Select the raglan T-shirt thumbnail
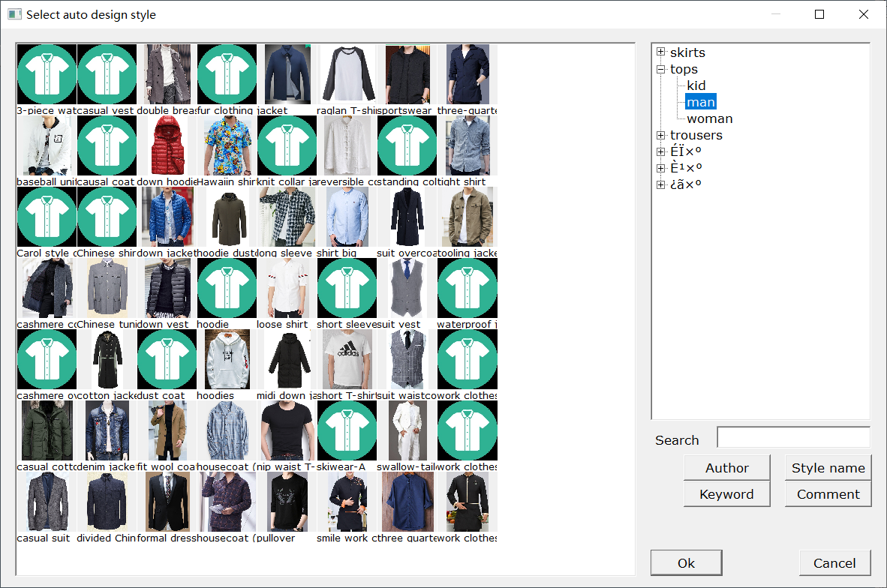This screenshot has width=887, height=588. pyautogui.click(x=347, y=74)
